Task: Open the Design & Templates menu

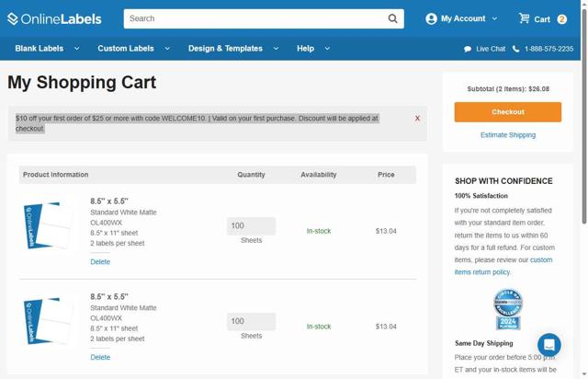Action: (225, 49)
